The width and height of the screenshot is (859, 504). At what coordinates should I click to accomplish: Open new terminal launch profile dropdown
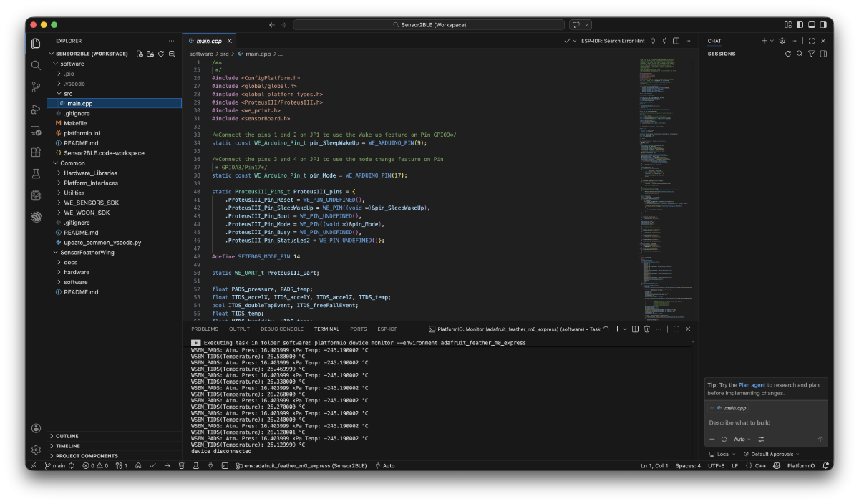pos(625,329)
